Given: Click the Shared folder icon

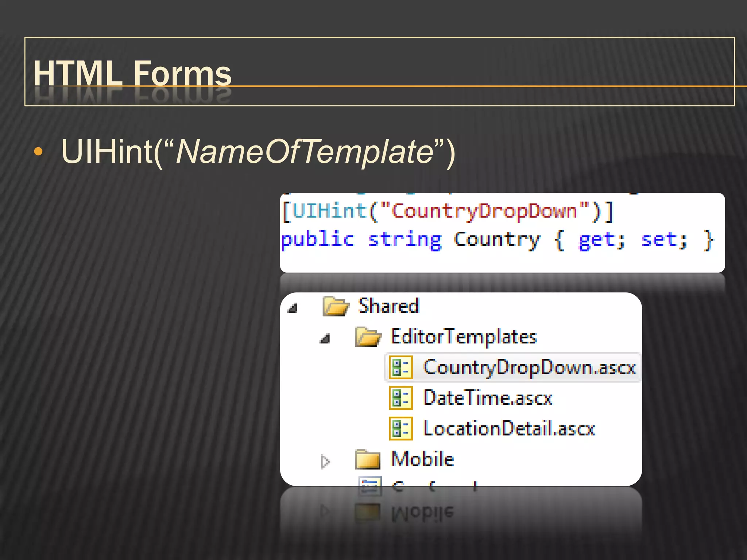Looking at the screenshot, I should coord(335,306).
